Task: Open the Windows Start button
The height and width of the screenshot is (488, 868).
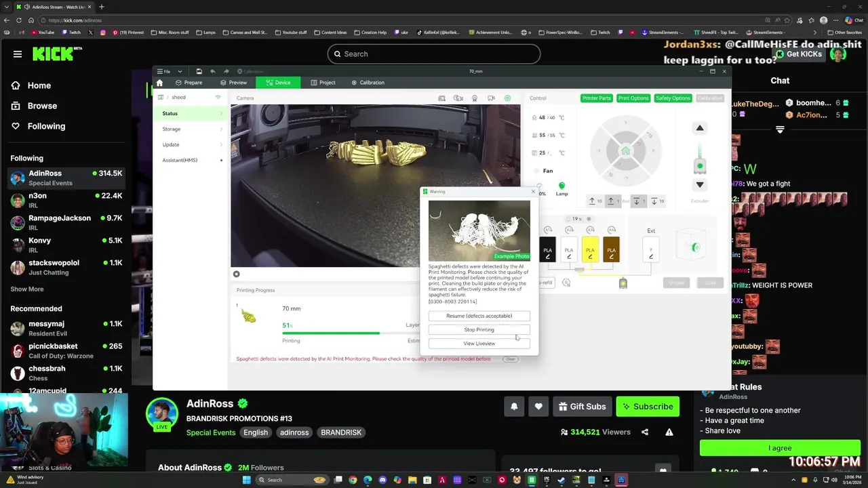Action: click(x=248, y=480)
